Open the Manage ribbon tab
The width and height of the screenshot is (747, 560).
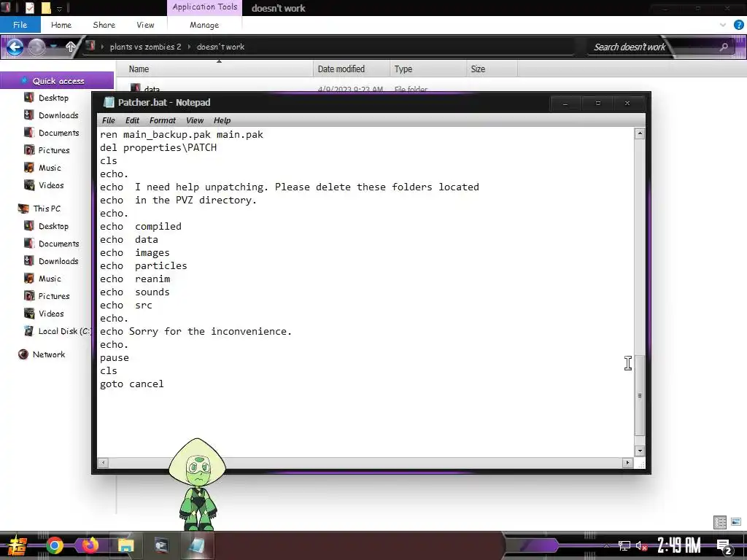coord(204,25)
